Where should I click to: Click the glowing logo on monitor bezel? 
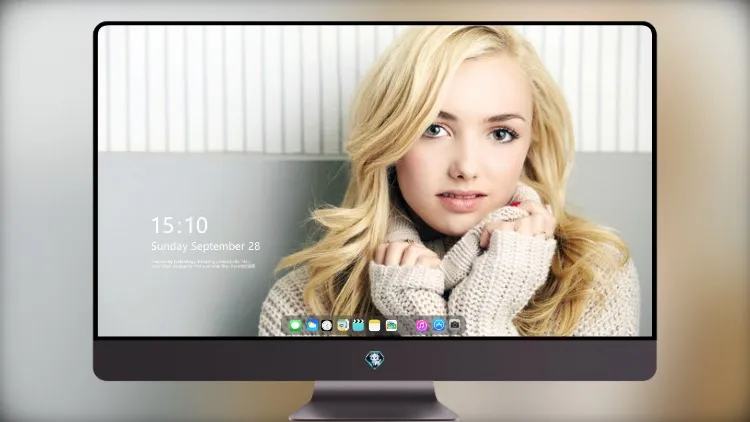pos(375,360)
